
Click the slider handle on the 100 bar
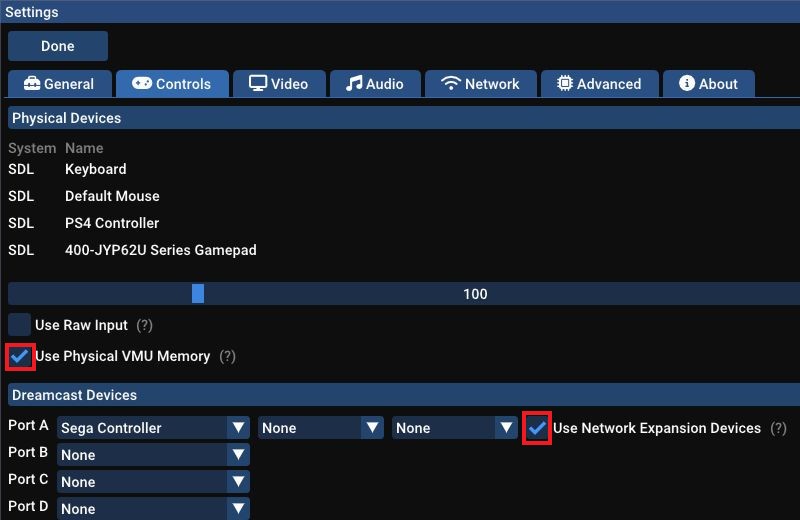(198, 294)
